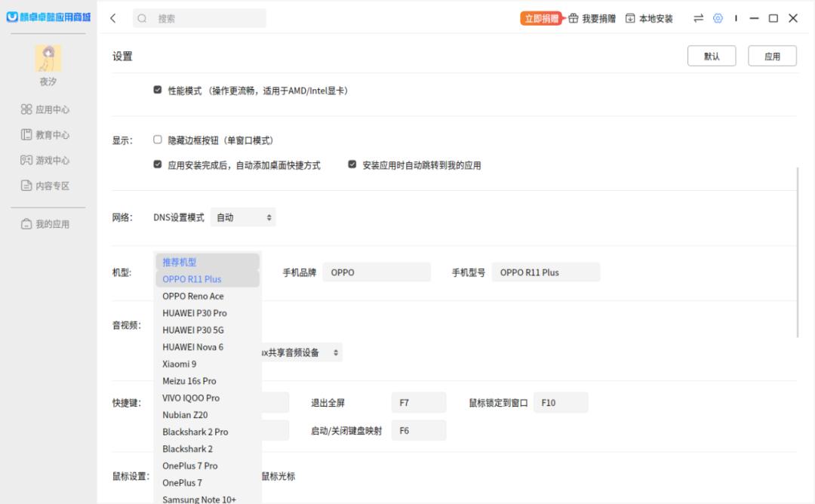Uncheck 安装应用时自动跳转到我的应用

tap(351, 164)
